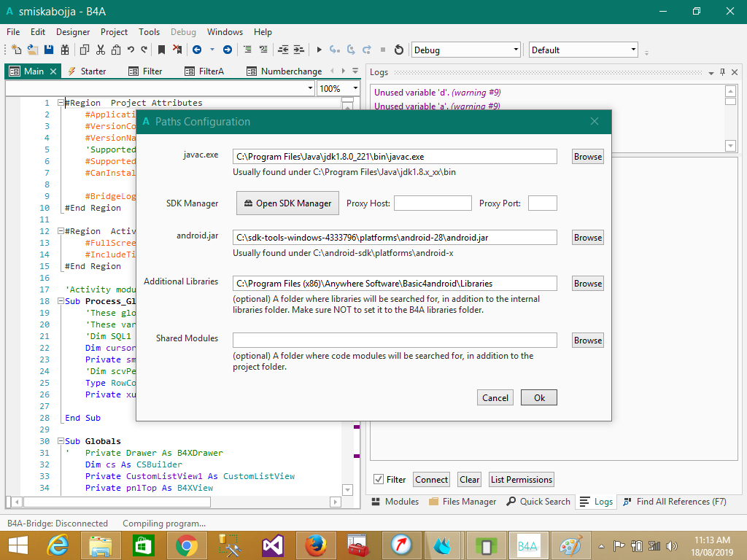Click the Restart circular arrow icon

tap(398, 50)
